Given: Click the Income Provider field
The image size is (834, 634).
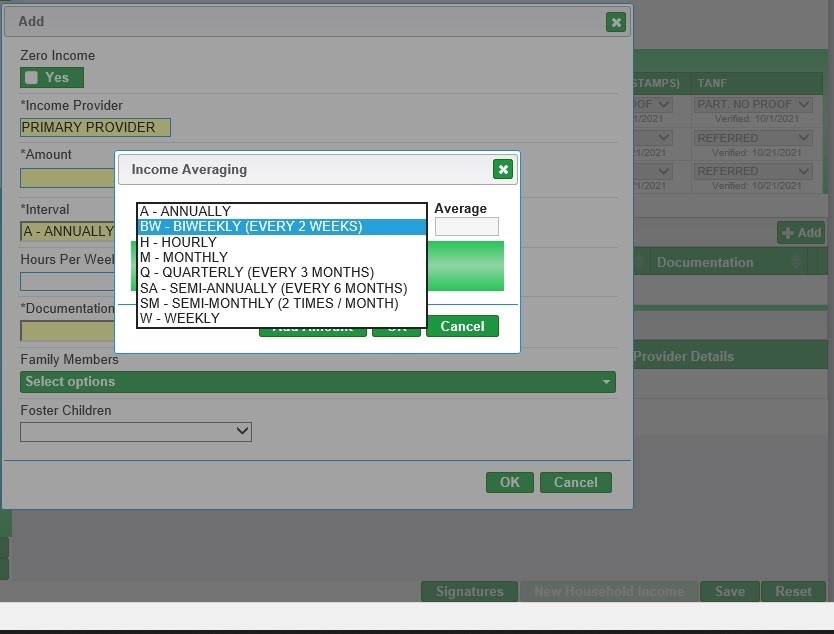Looking at the screenshot, I should [95, 127].
